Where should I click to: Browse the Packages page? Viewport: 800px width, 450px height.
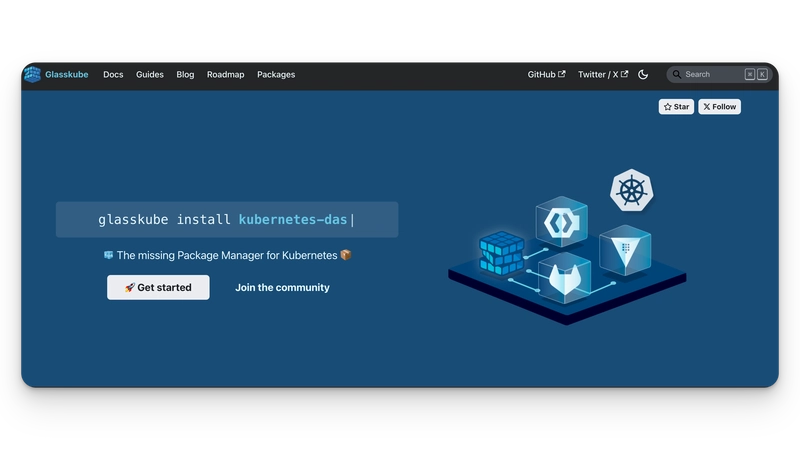coord(276,74)
